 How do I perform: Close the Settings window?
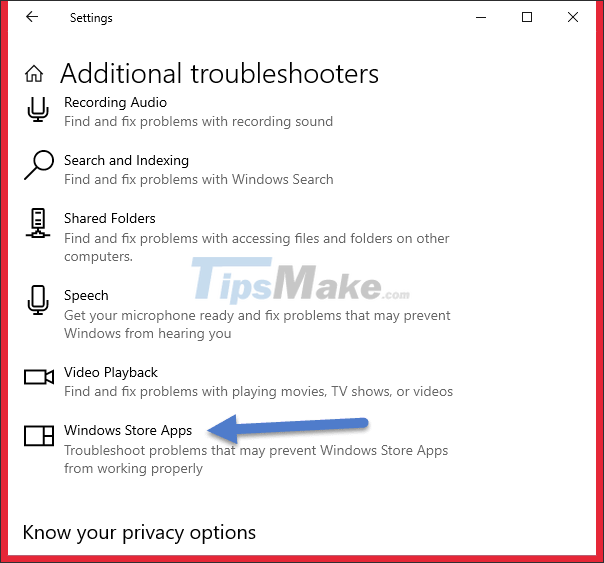pos(573,17)
